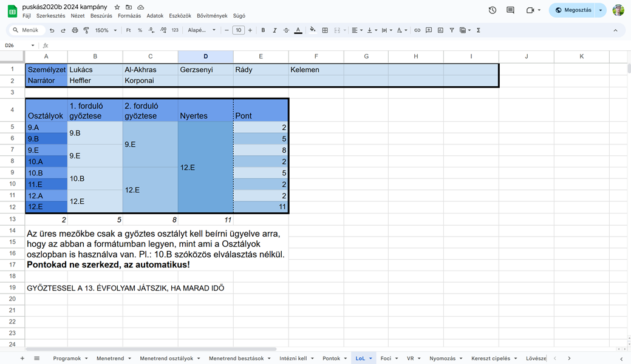Image resolution: width=631 pixels, height=364 pixels.
Task: Open the Insert chart icon
Action: [x=441, y=29]
